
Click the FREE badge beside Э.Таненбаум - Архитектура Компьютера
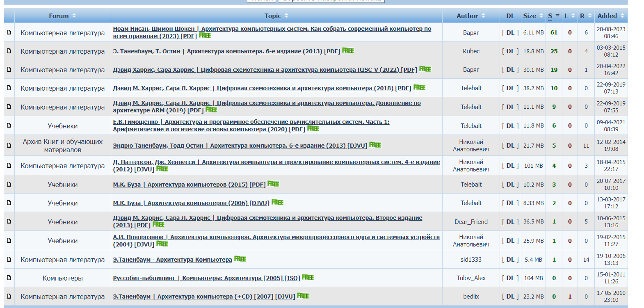tap(240, 259)
